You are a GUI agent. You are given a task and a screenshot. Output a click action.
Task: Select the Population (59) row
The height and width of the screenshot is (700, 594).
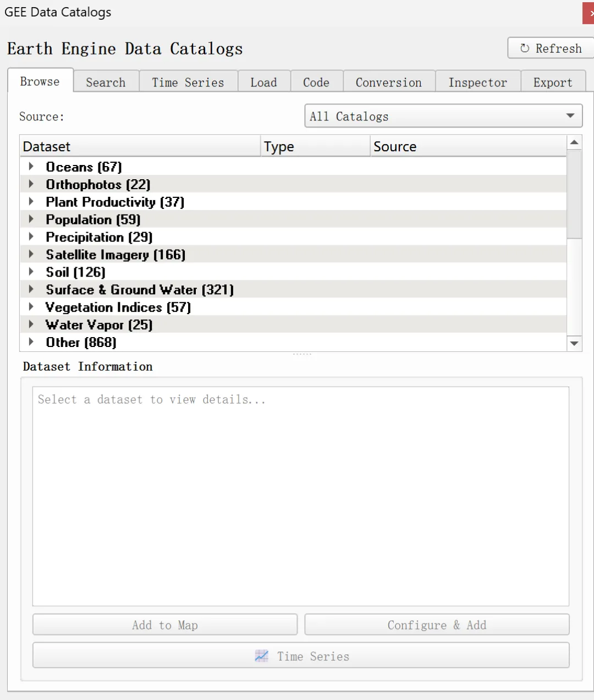click(x=293, y=219)
